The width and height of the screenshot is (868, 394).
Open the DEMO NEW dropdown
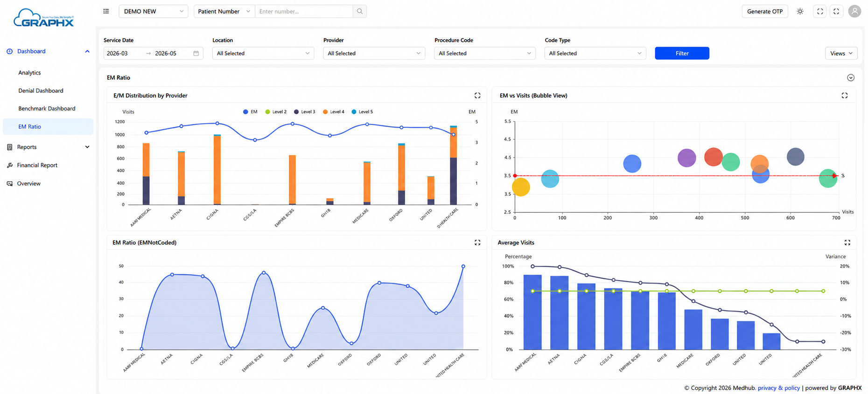click(x=153, y=11)
